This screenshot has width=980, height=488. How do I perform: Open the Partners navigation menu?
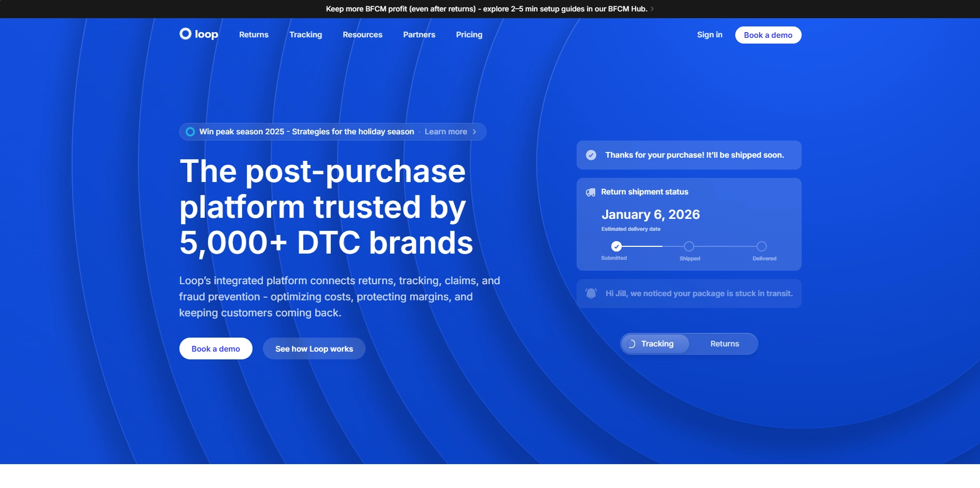coord(419,35)
